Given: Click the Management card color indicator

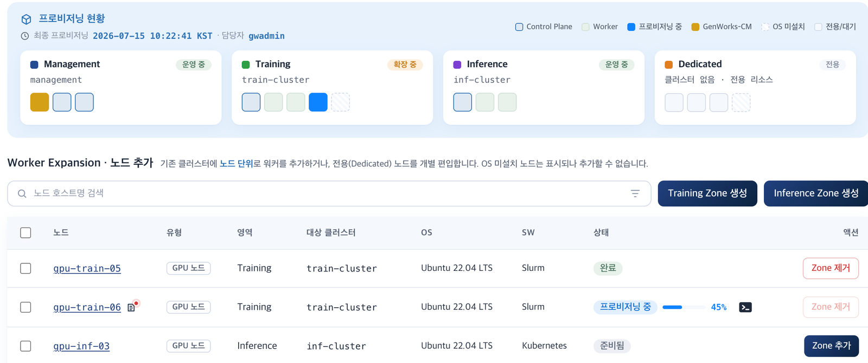Looking at the screenshot, I should (x=34, y=64).
